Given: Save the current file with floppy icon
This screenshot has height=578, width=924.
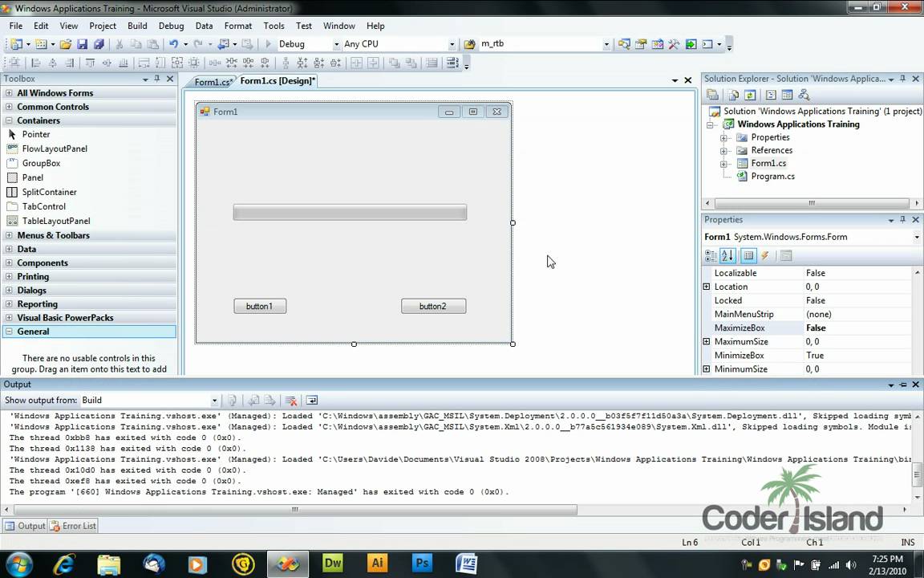Looking at the screenshot, I should [82, 44].
